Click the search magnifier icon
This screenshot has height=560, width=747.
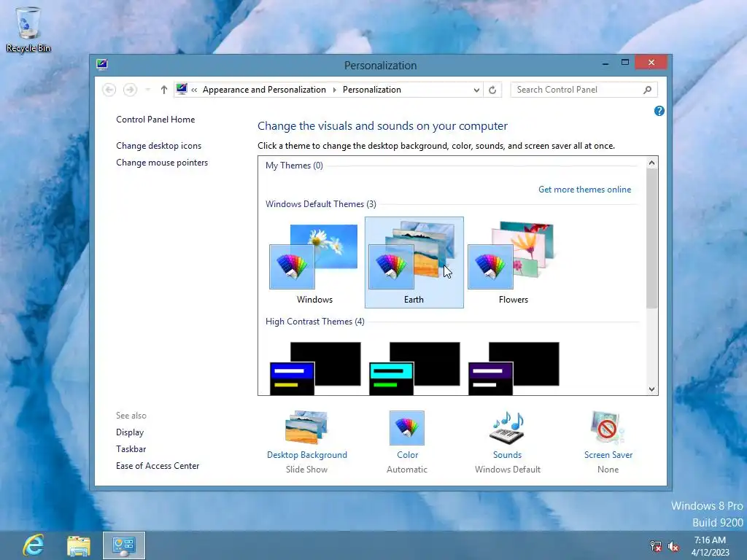click(x=648, y=90)
